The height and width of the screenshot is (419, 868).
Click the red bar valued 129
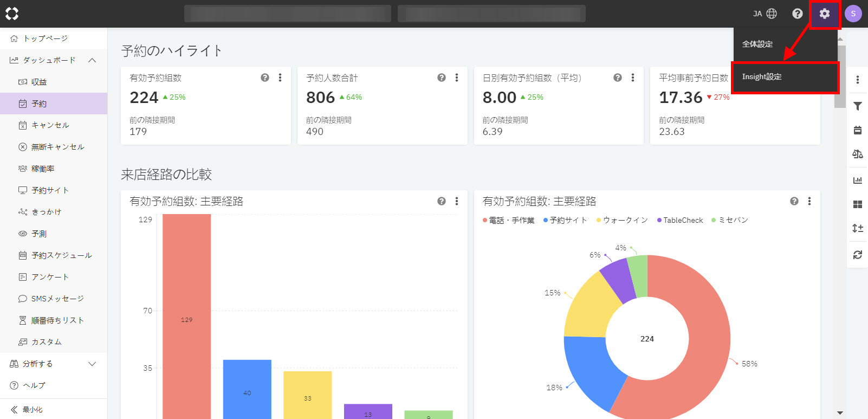click(x=186, y=317)
